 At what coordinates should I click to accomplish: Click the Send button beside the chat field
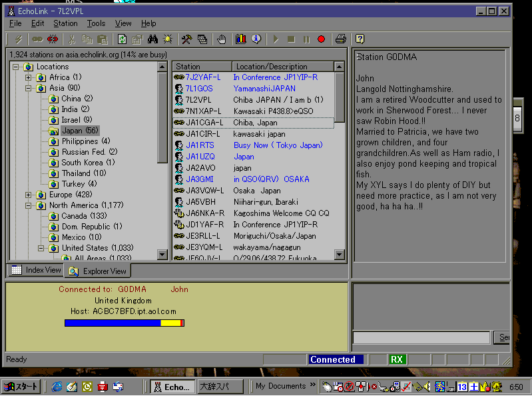[x=502, y=337]
